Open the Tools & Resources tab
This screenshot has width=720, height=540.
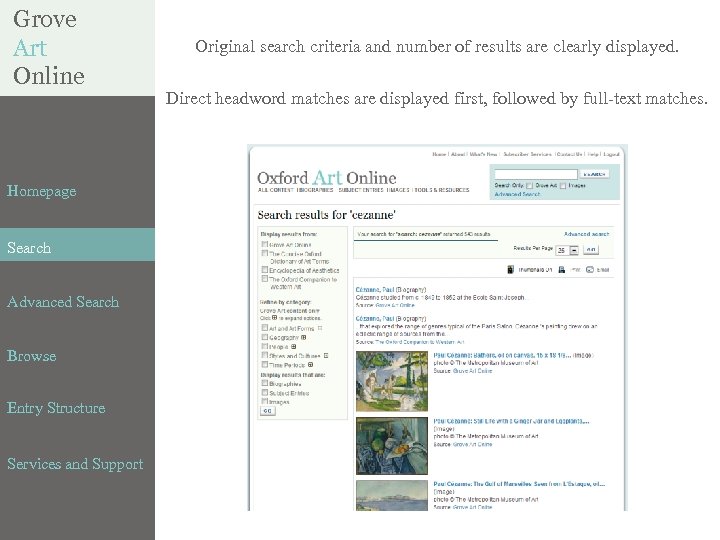tap(442, 190)
